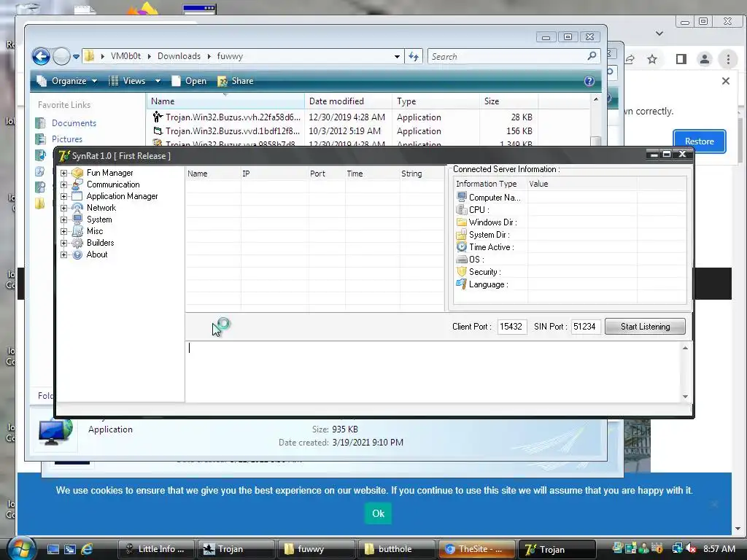The height and width of the screenshot is (560, 747).
Task: Click the String column header
Action: 422,174
